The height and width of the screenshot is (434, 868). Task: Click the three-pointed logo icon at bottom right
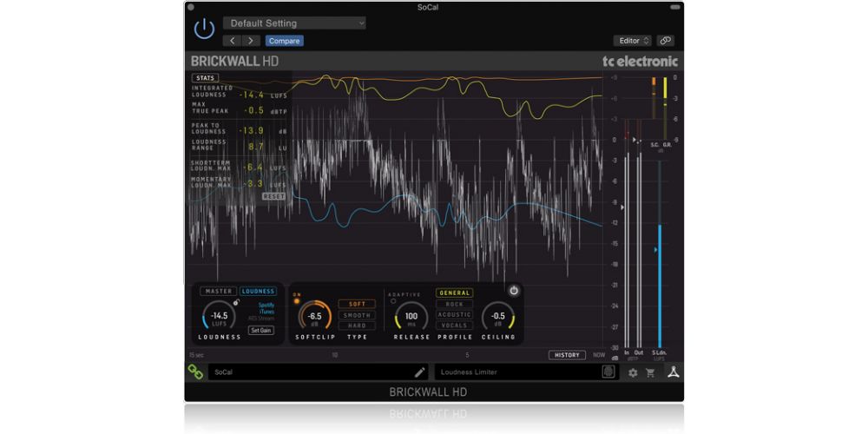coord(673,372)
